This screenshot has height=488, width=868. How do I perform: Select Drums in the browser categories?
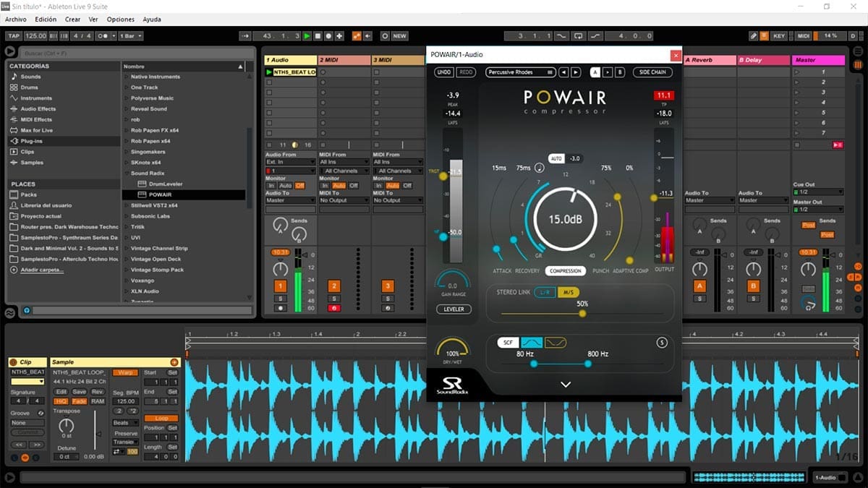tap(30, 87)
